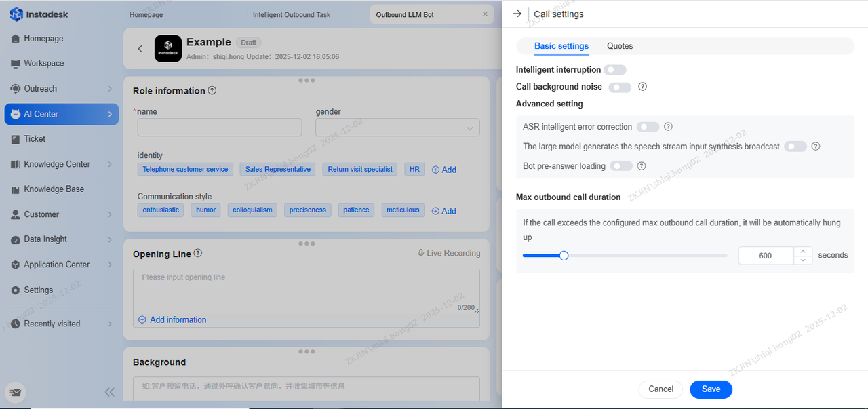Switch to the Quotes tab
Viewport: 868px width, 409px height.
click(620, 46)
